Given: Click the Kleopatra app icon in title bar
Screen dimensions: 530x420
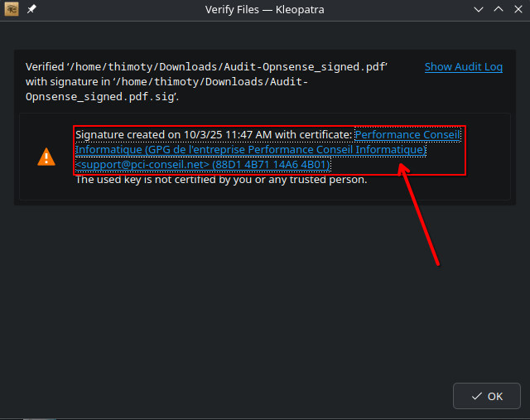Looking at the screenshot, I should [x=12, y=8].
